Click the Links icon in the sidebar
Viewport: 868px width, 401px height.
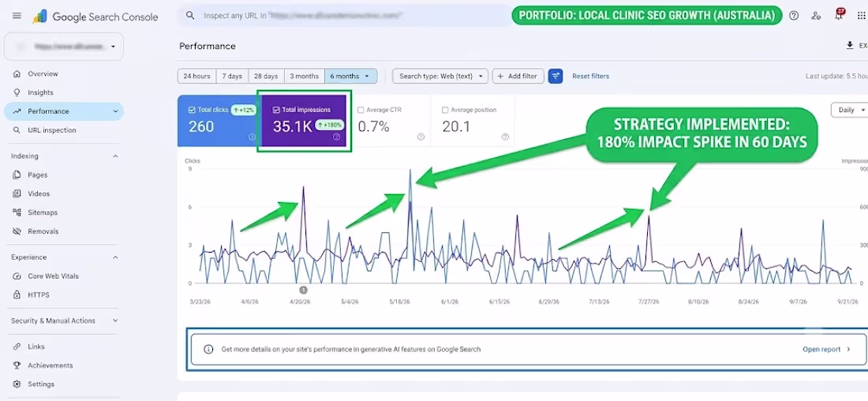point(17,347)
